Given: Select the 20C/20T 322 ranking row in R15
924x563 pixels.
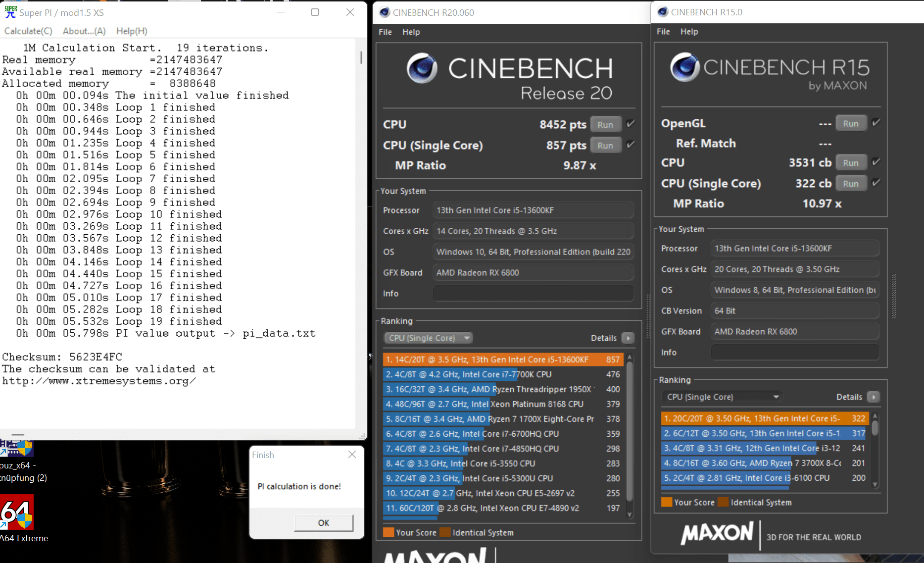Looking at the screenshot, I should click(x=765, y=418).
